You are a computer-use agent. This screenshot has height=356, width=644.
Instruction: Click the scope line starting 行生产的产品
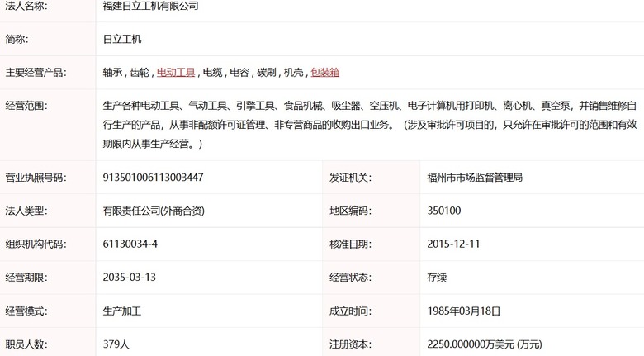[x=370, y=125]
